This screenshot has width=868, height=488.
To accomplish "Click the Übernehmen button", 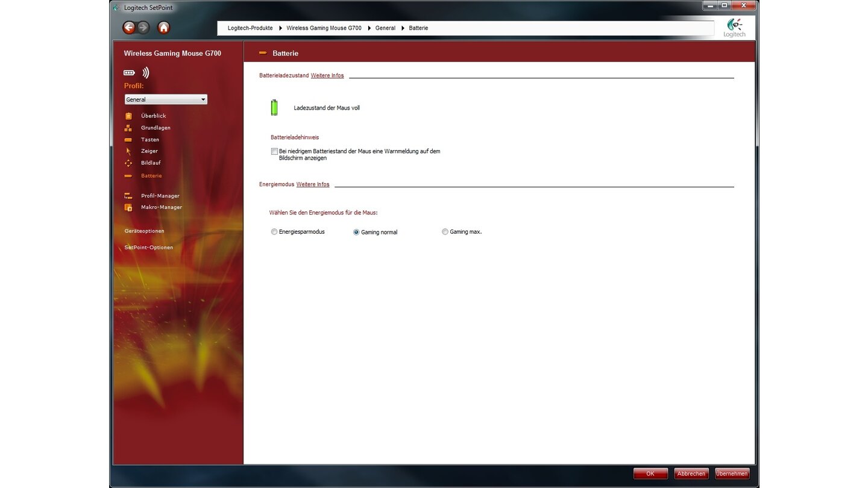I will click(732, 474).
